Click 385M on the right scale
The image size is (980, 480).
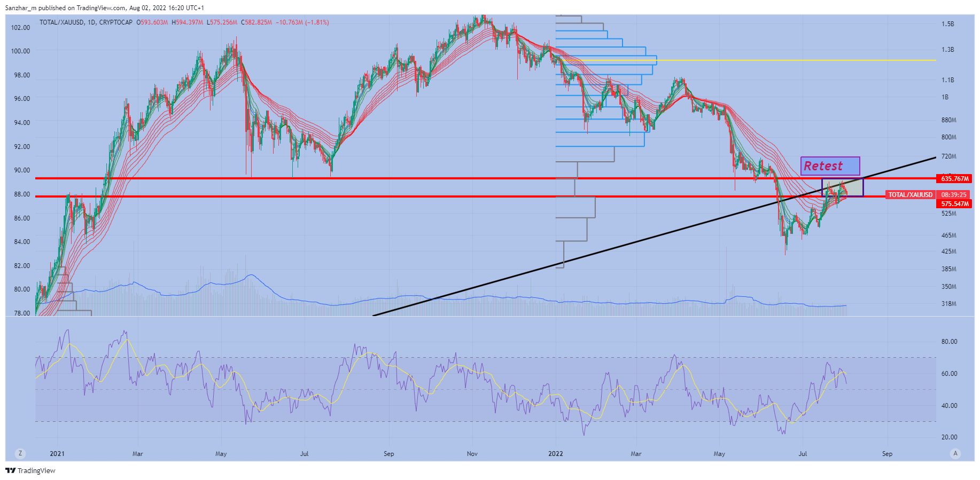[949, 269]
